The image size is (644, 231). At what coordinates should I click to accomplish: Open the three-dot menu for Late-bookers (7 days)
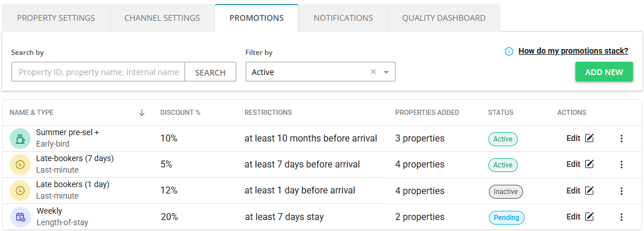[x=622, y=165]
